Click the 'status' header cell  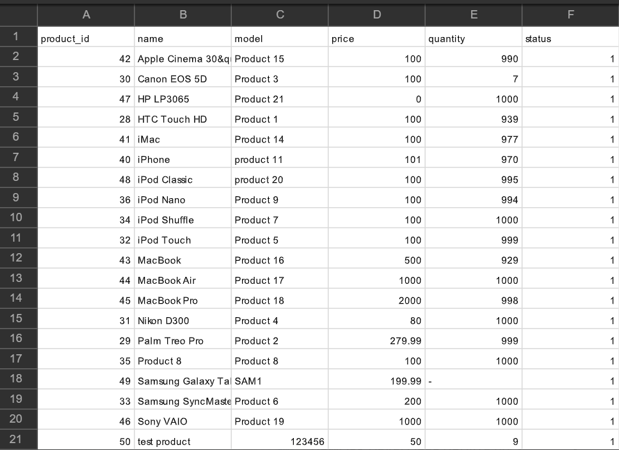tap(570, 37)
